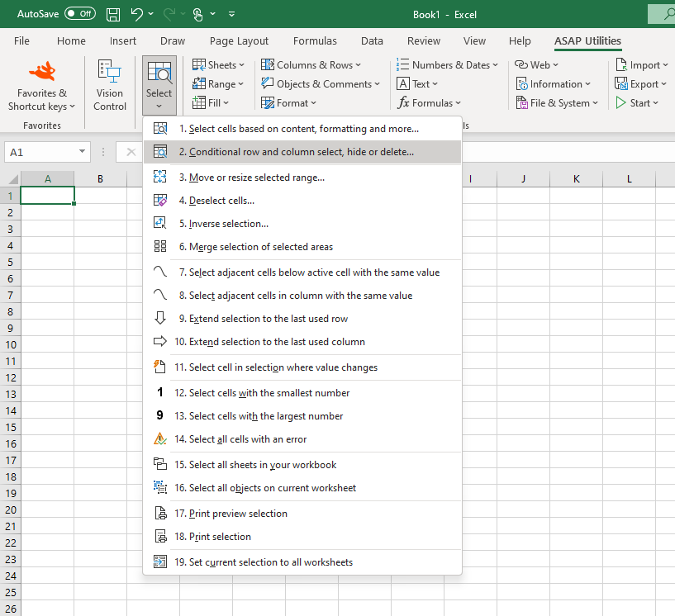Select cell A1 in the grid
The width and height of the screenshot is (675, 616).
point(47,196)
